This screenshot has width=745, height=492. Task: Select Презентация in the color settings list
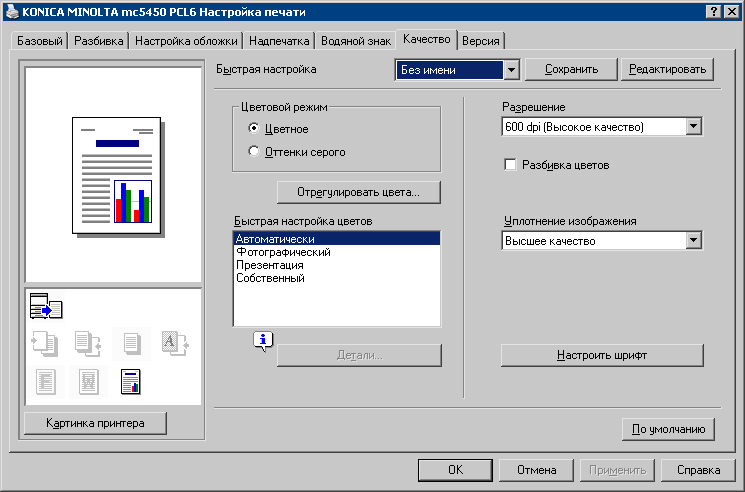tap(337, 265)
